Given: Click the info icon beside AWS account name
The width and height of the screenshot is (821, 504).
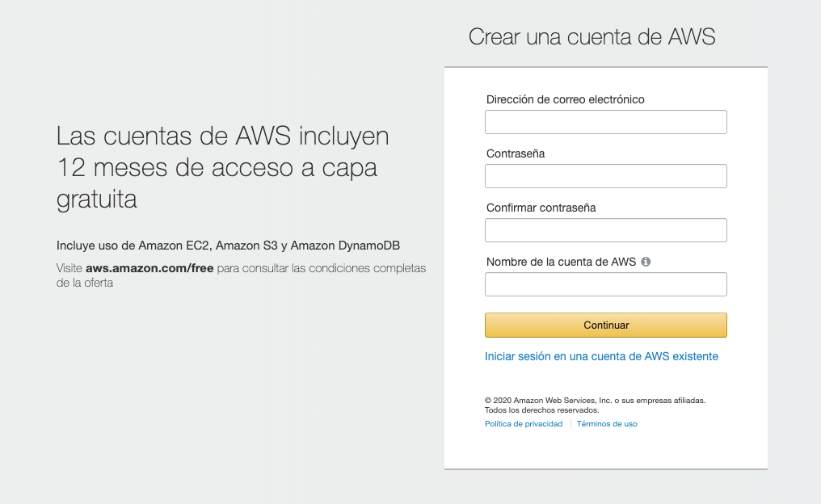Looking at the screenshot, I should (x=646, y=262).
